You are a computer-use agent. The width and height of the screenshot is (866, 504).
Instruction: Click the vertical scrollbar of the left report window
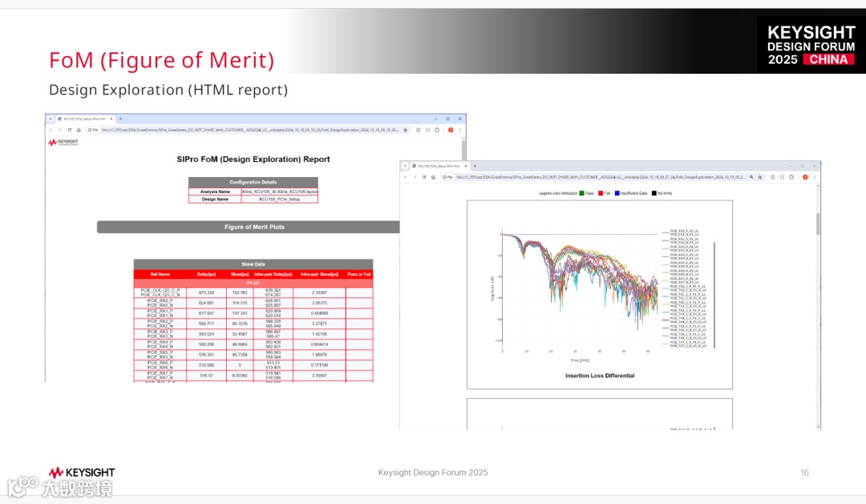(x=464, y=149)
